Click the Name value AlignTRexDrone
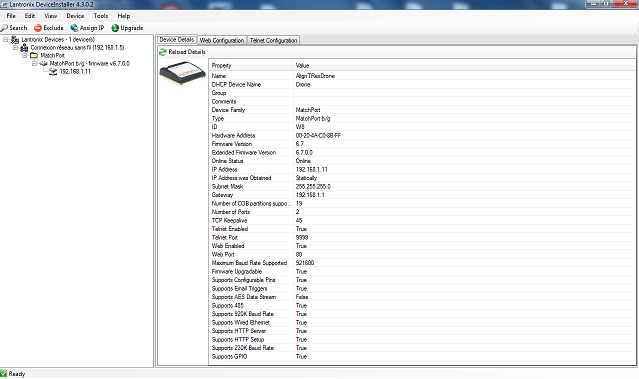The height and width of the screenshot is (379, 639). click(x=315, y=76)
